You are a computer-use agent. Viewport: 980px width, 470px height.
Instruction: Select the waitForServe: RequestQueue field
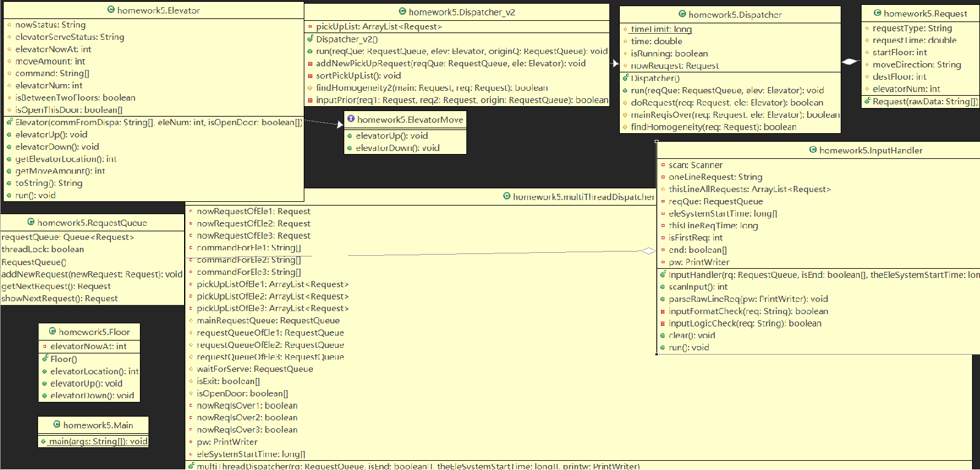tap(255, 369)
